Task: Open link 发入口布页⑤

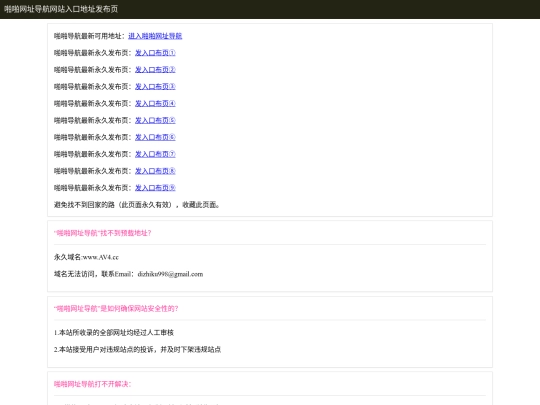Action: [x=155, y=120]
